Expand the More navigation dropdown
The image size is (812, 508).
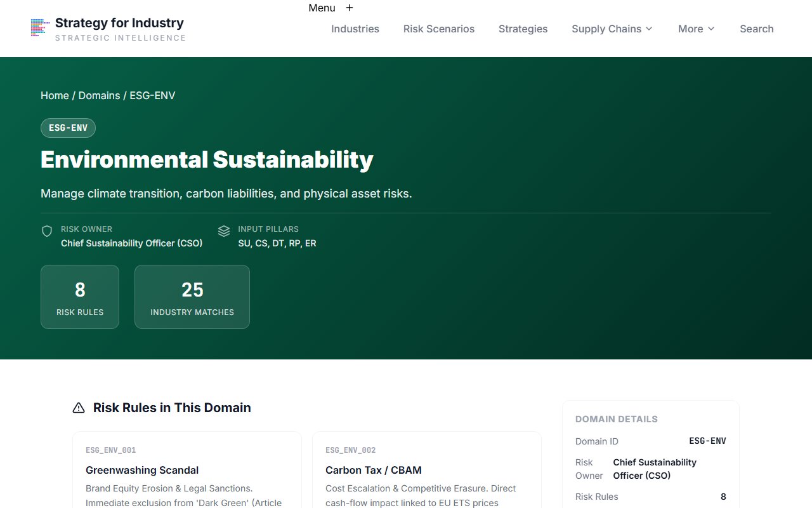tap(695, 29)
